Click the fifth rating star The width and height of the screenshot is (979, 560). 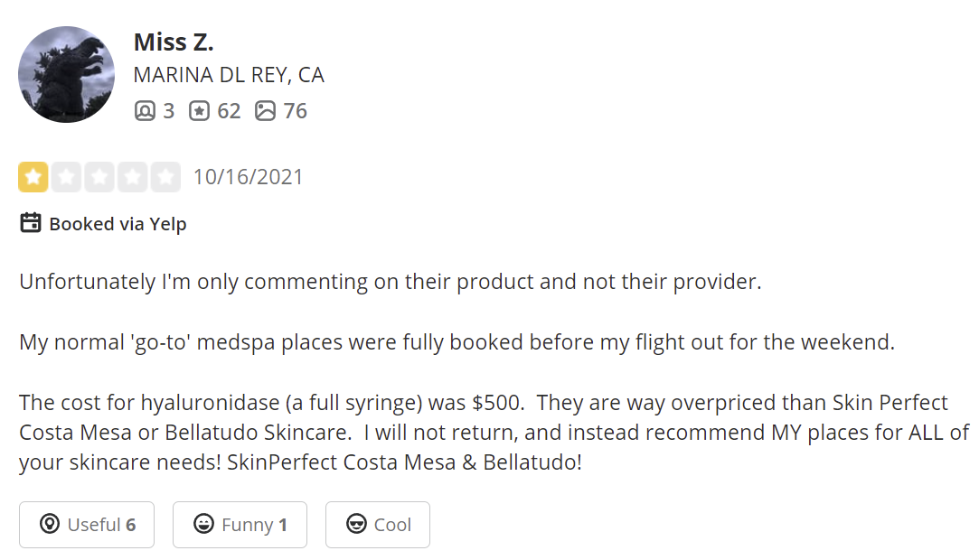(x=165, y=177)
